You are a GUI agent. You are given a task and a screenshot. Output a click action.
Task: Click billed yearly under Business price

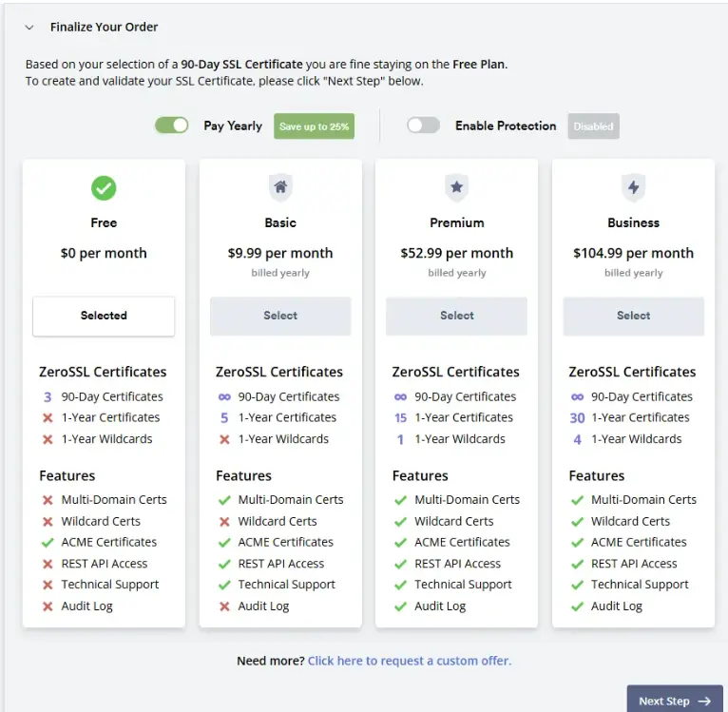(x=633, y=273)
